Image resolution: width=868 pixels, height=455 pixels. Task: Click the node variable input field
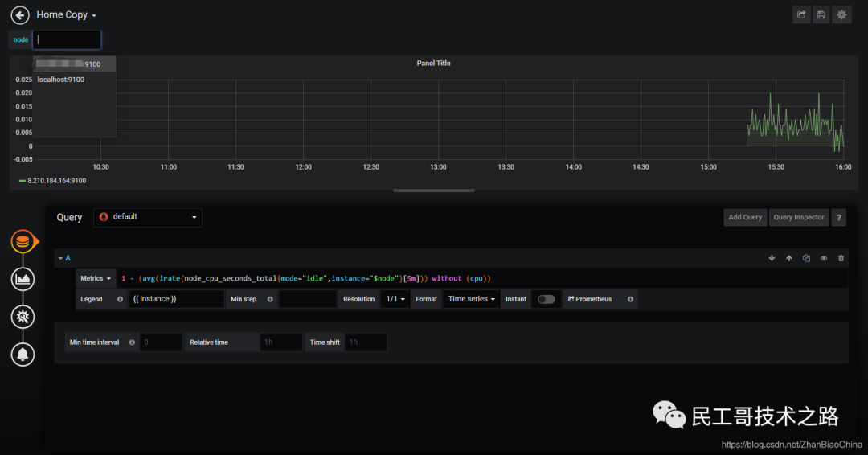(x=67, y=40)
